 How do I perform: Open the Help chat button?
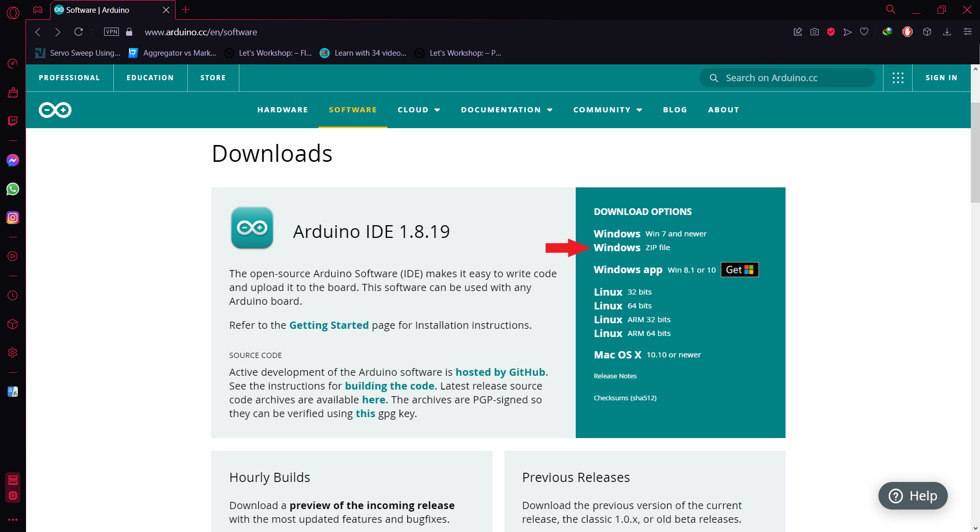913,496
